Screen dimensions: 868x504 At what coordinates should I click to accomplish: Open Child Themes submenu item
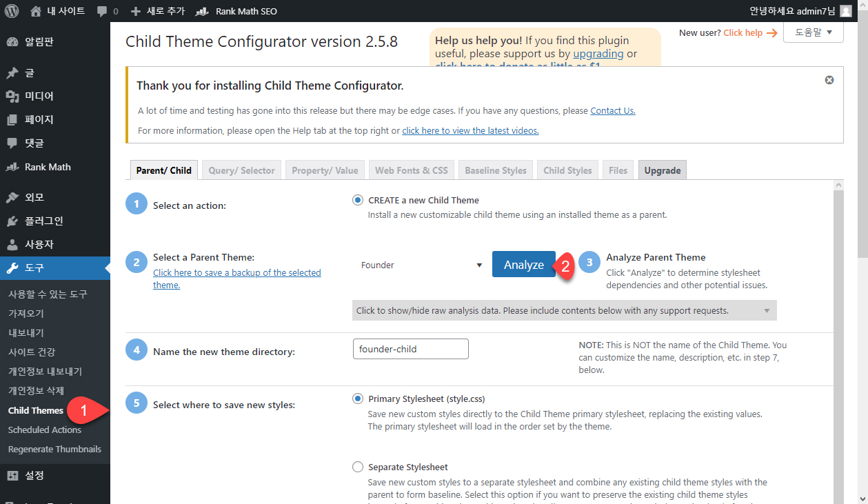click(36, 410)
